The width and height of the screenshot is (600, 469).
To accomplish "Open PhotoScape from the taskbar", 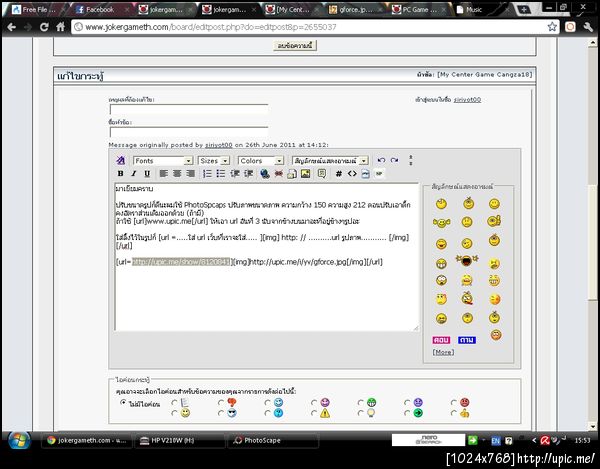I will tap(272, 441).
